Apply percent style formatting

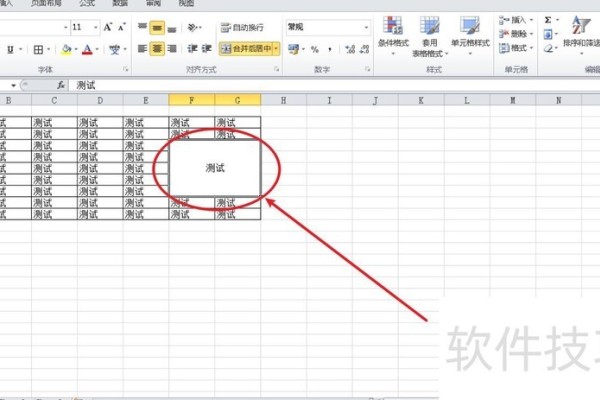[x=315, y=49]
